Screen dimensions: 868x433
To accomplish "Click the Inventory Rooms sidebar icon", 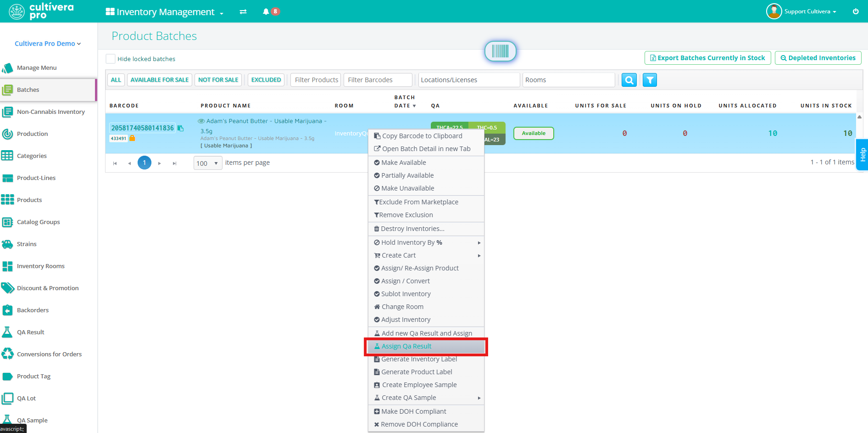I will [x=7, y=266].
